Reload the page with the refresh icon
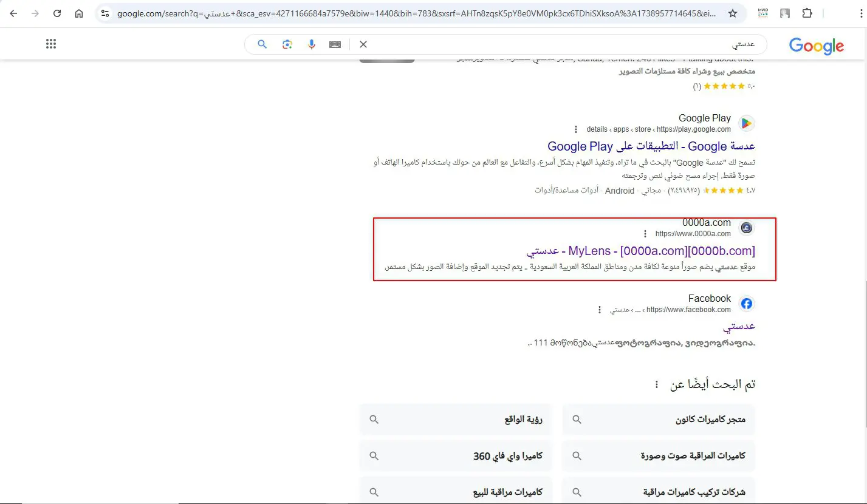This screenshot has width=867, height=504. click(57, 13)
